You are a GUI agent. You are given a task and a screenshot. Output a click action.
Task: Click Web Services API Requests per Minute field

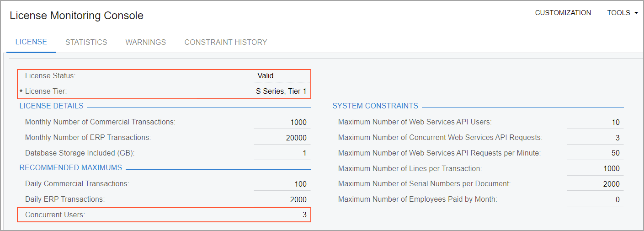(x=595, y=153)
